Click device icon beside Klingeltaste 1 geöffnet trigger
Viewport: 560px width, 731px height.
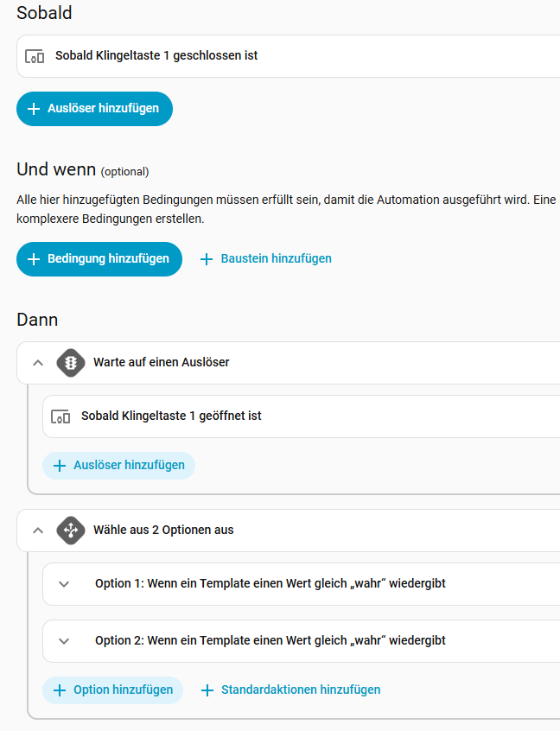pos(60,416)
